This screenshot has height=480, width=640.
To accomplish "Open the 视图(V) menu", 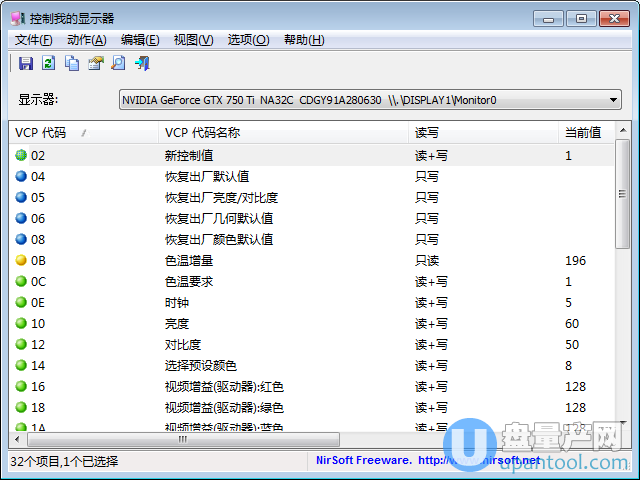I will pyautogui.click(x=193, y=40).
